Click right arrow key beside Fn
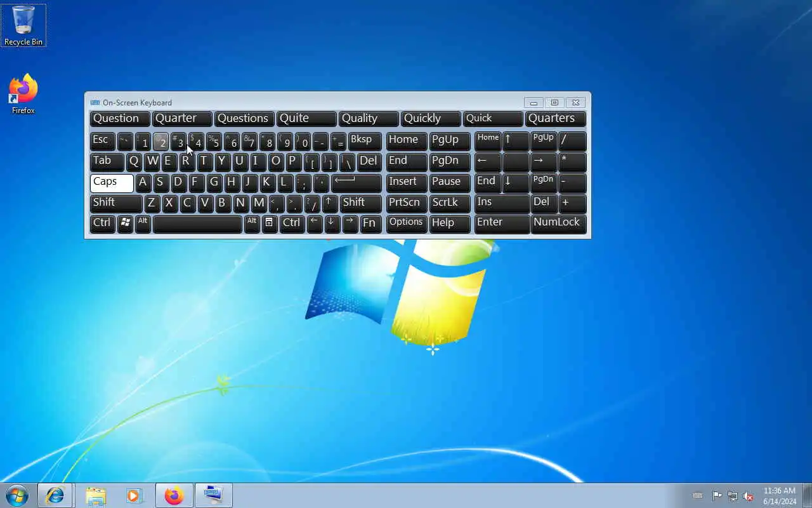 point(350,224)
